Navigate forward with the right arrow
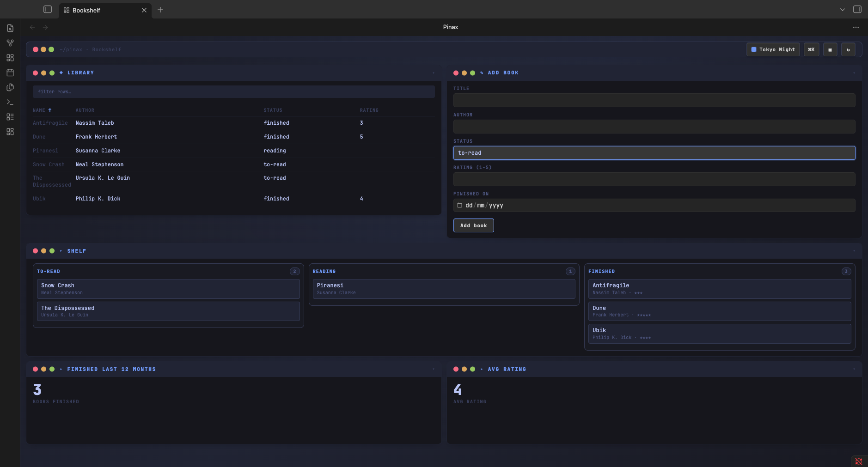This screenshot has width=868, height=467. tap(45, 27)
